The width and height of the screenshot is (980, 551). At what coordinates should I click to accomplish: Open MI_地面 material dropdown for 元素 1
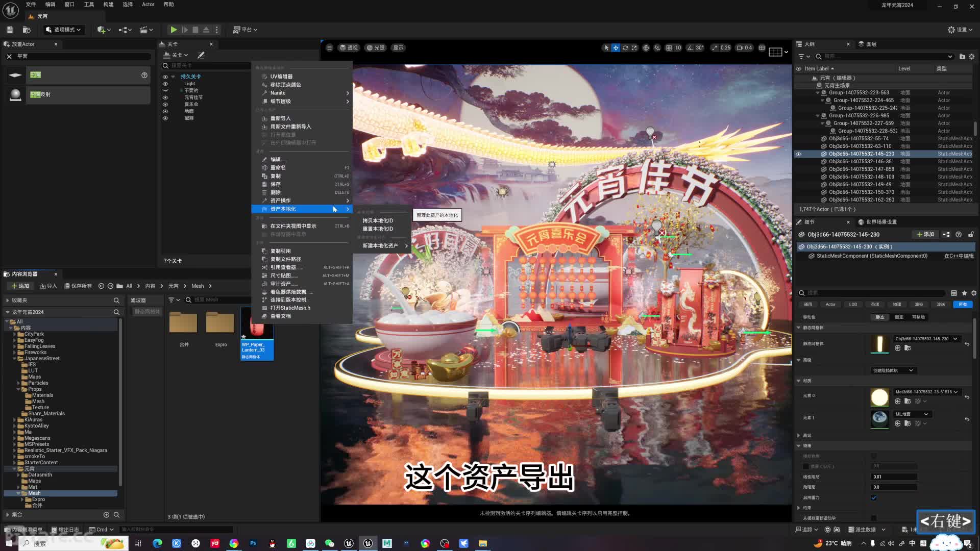click(x=912, y=414)
